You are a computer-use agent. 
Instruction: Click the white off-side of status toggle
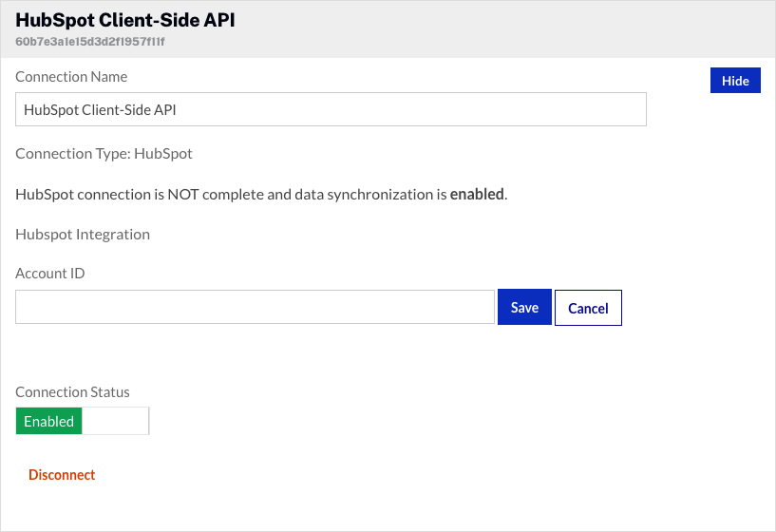(x=116, y=422)
